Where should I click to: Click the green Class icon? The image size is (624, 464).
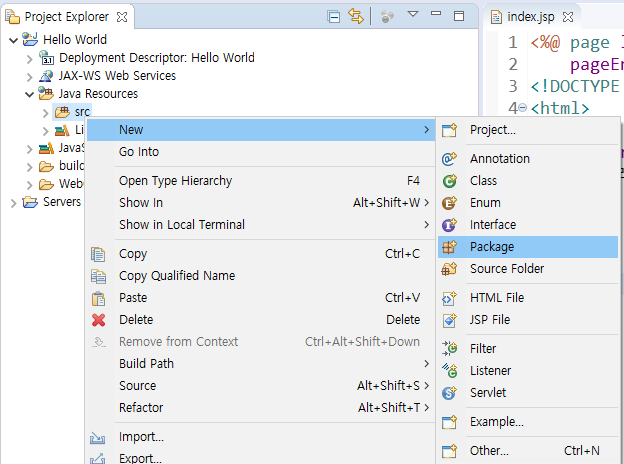click(x=450, y=181)
